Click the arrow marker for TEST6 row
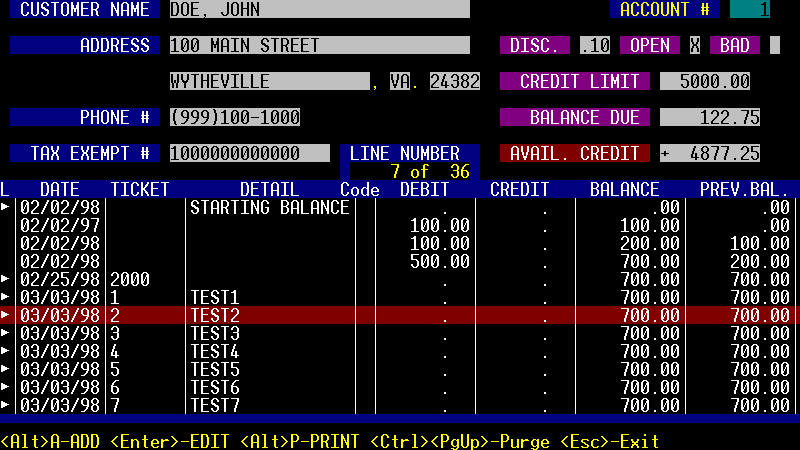This screenshot has width=800, height=450. point(5,387)
